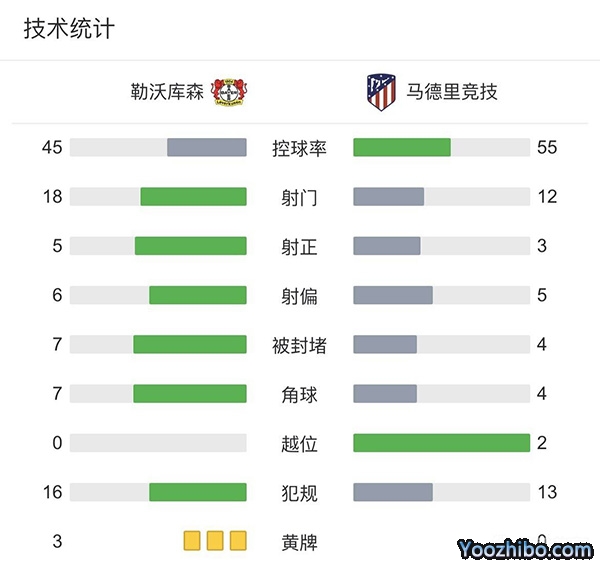Click the Atlético Madrid team crest

click(381, 92)
